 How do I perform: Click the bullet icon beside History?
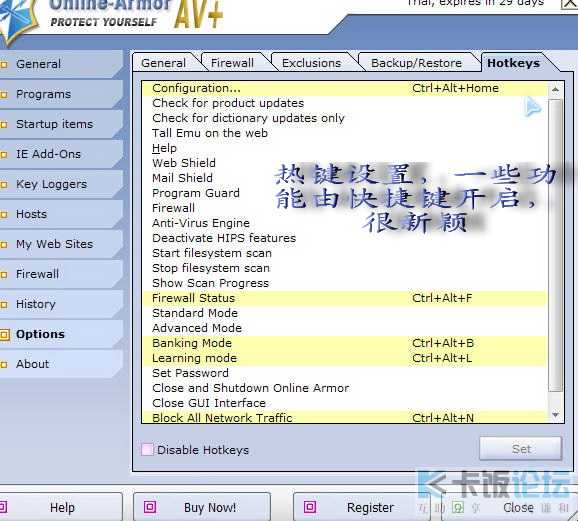(4, 305)
